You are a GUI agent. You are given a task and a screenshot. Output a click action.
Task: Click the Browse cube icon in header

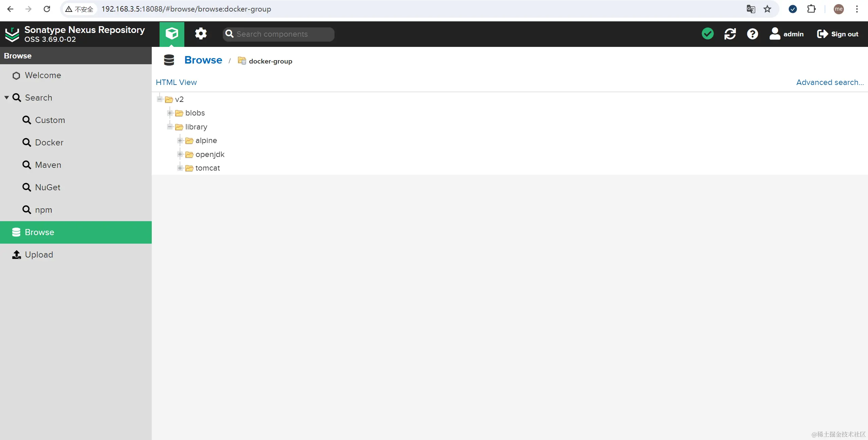pyautogui.click(x=172, y=34)
